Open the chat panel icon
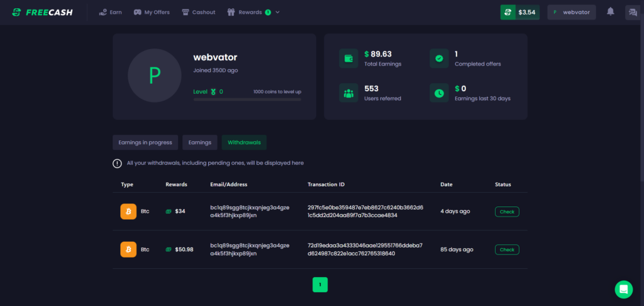644x306 pixels. click(x=633, y=13)
